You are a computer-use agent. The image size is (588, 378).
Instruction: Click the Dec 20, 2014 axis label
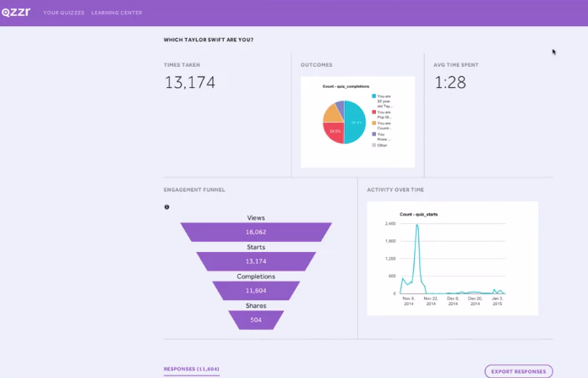(475, 301)
